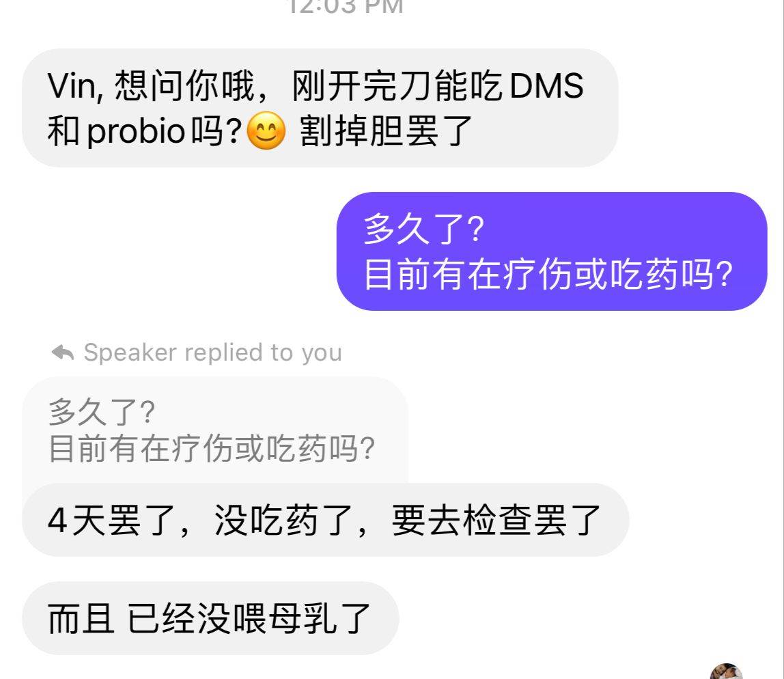Tap "目前有在疗伤或吃药吗?" in purple bubble
The height and width of the screenshot is (679, 784).
[548, 274]
